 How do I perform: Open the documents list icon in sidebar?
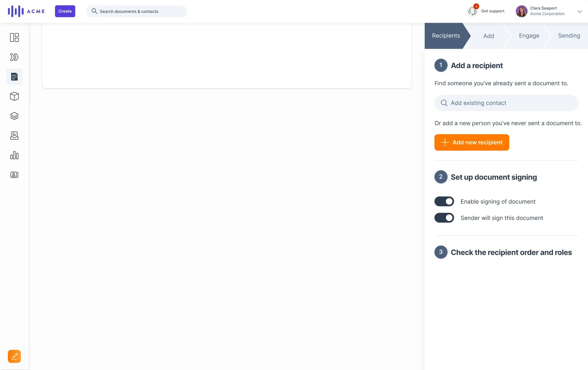(14, 77)
